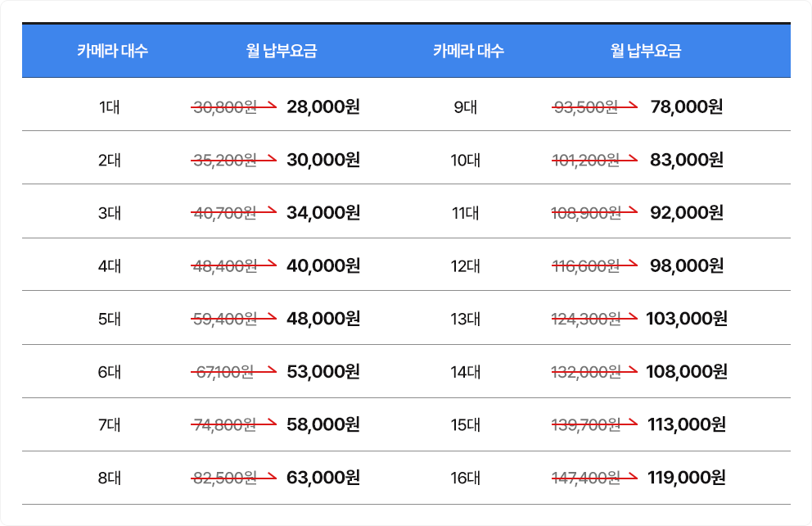
Task: Click the 58,000원 discounted price
Action: [323, 424]
